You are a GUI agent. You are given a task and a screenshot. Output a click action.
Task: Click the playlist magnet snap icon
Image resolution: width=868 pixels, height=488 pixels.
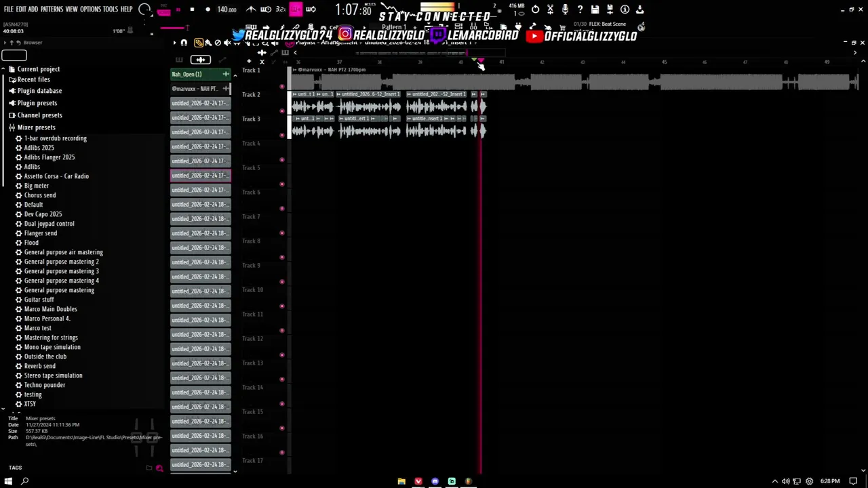pos(184,43)
